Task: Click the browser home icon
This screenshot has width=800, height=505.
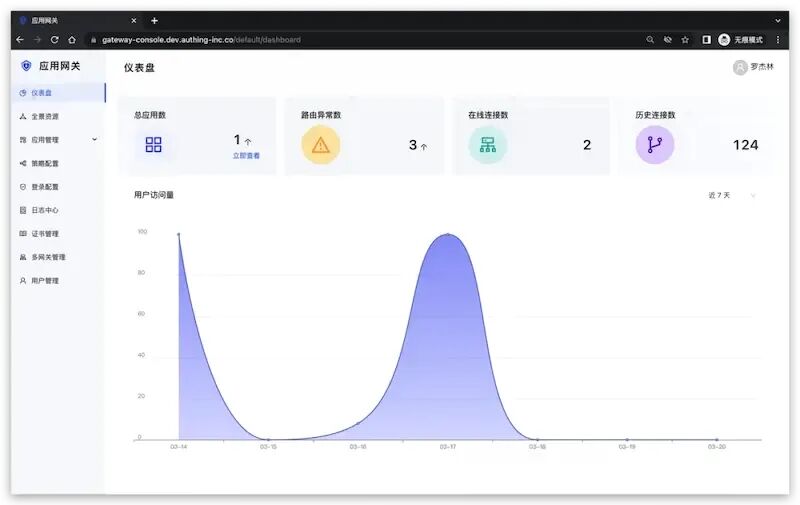Action: click(72, 40)
